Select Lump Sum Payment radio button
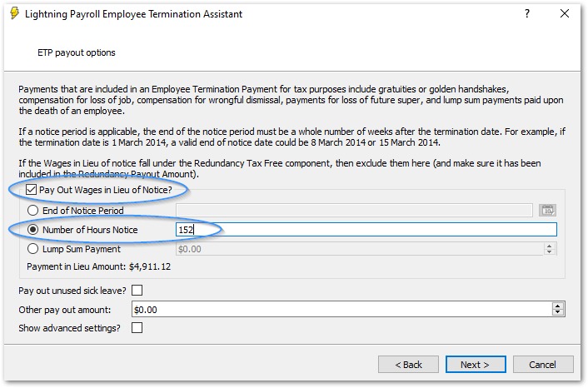Viewport: 588px width, 388px height. pyautogui.click(x=33, y=249)
